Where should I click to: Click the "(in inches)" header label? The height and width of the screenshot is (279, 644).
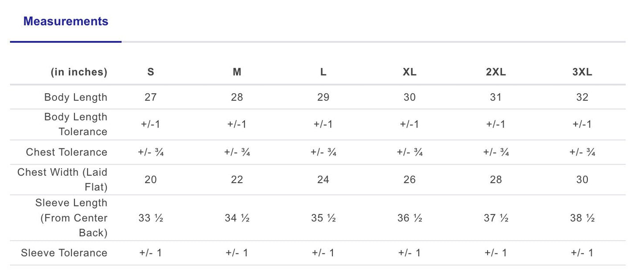[79, 72]
